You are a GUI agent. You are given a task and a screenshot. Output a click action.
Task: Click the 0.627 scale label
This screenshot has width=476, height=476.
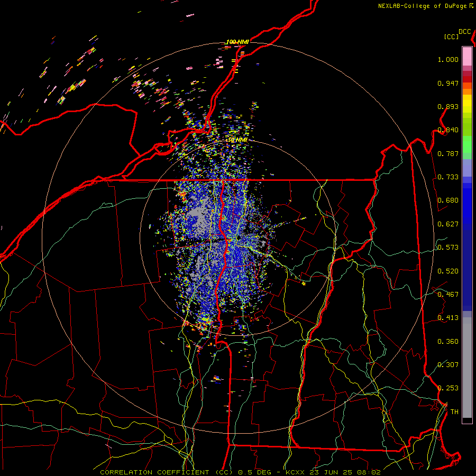coord(448,224)
